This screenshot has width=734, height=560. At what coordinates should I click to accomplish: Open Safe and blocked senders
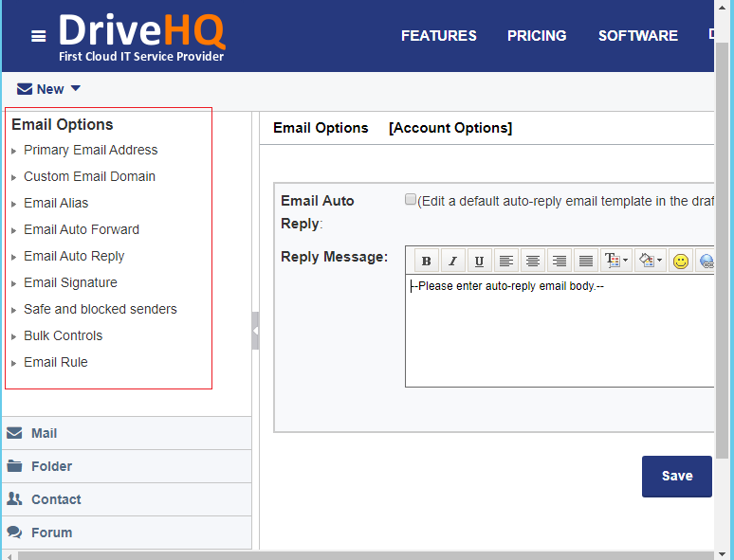pyautogui.click(x=101, y=309)
